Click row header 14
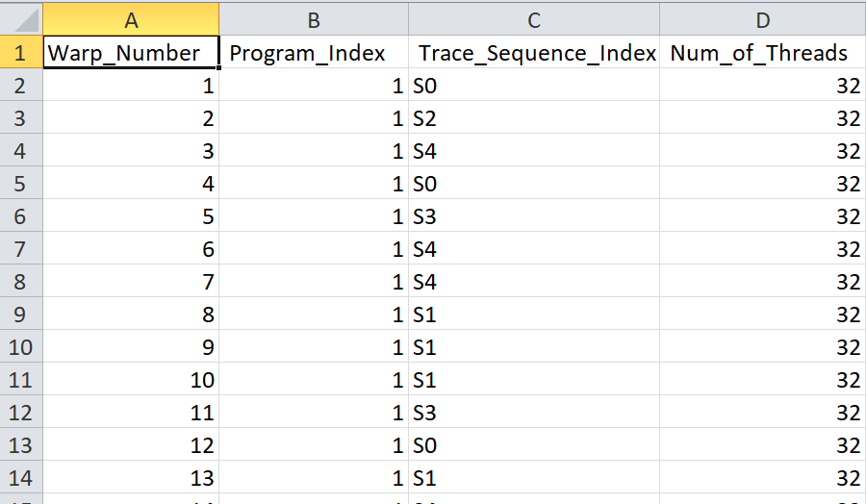 (x=20, y=478)
